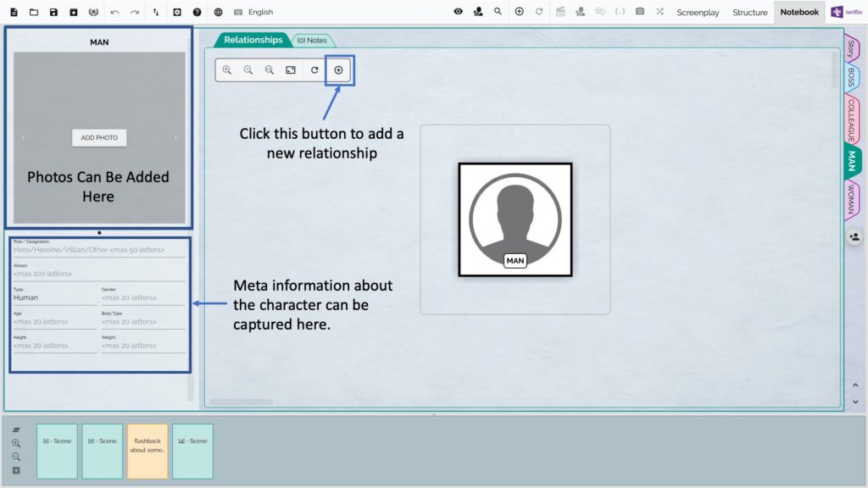Click the parenthetical brackets icon
Image resolution: width=868 pixels, height=488 pixels.
point(620,11)
